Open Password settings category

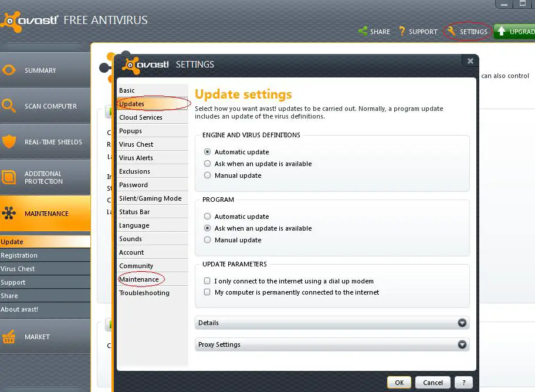152,185
